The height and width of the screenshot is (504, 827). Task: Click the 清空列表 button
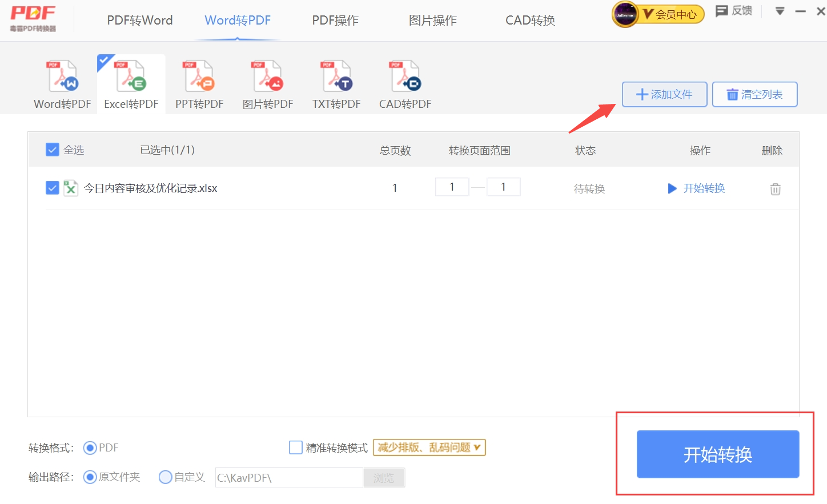pos(754,94)
